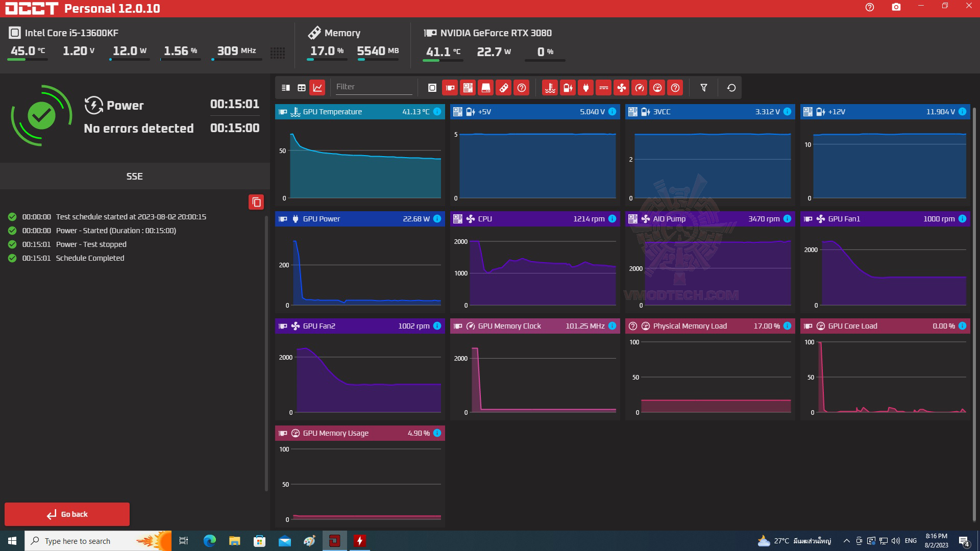Viewport: 980px width, 551px height.
Task: Type in the sensor Filter field
Action: (x=373, y=87)
